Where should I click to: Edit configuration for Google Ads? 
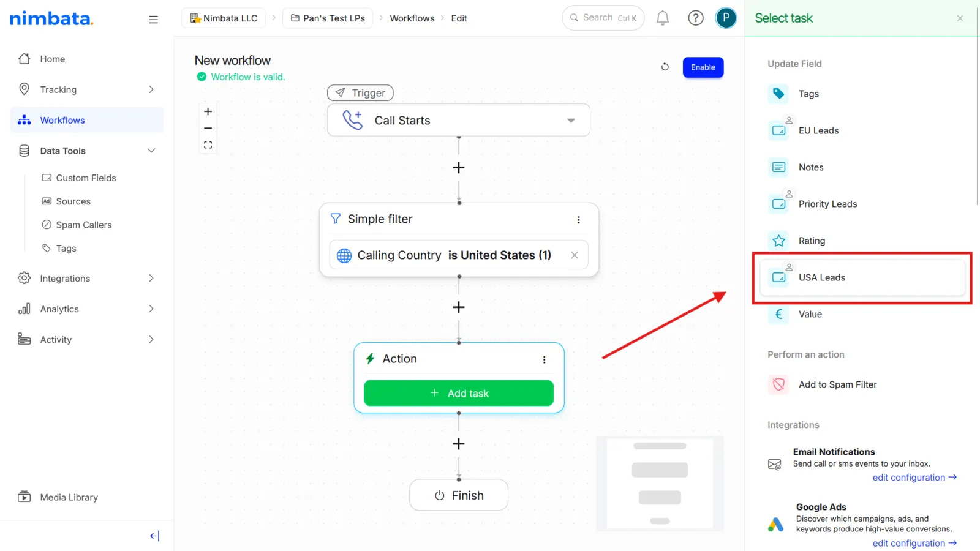914,543
